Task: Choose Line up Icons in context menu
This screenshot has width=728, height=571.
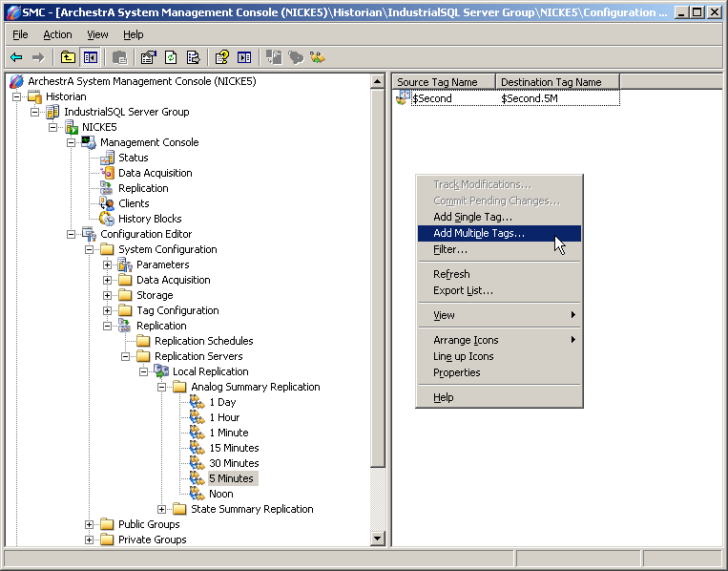Action: coord(499,356)
